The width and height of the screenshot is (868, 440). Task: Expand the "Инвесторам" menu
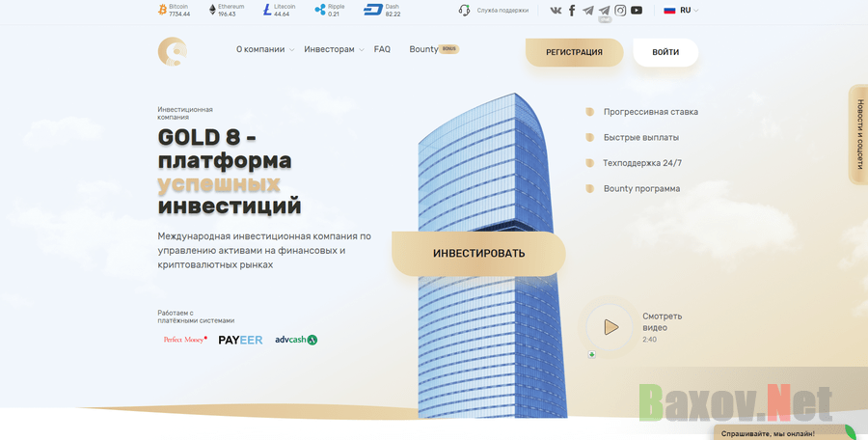pyautogui.click(x=334, y=49)
